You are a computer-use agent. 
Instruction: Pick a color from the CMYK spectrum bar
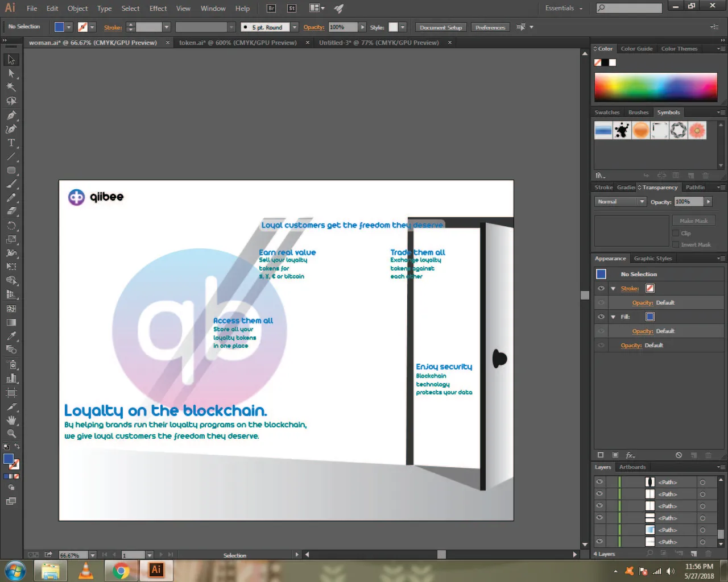[x=656, y=88]
